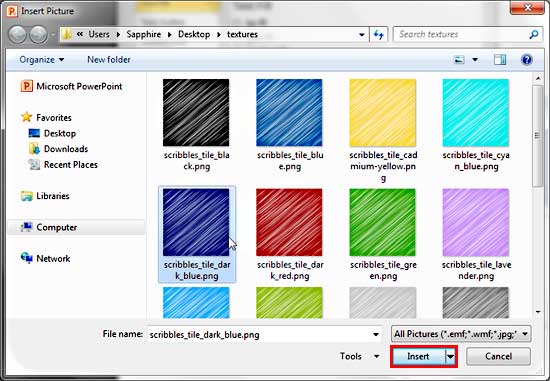Click the PowerPoint icon in title bar
The width and height of the screenshot is (550, 381).
(x=12, y=11)
